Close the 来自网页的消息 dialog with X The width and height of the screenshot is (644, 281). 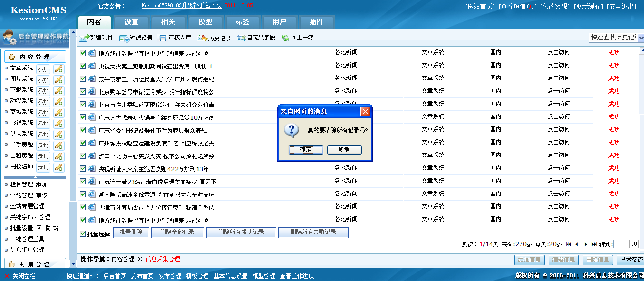pos(365,112)
